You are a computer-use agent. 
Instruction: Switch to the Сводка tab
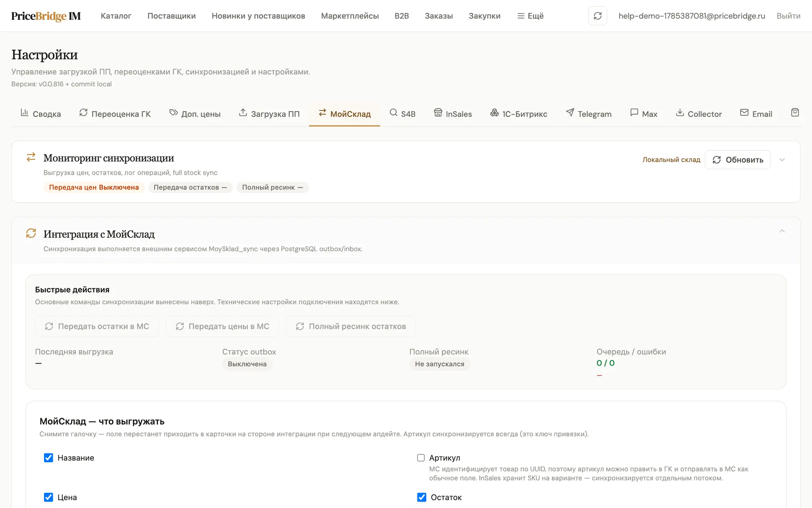point(41,114)
